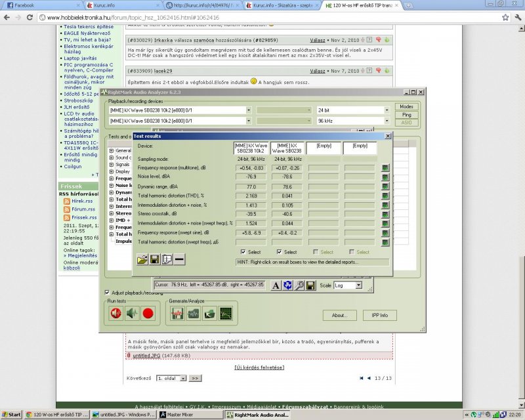This screenshot has width=525, height=420.
Task: Switch to first Kuruc.info browser tab
Action: coord(122,5)
